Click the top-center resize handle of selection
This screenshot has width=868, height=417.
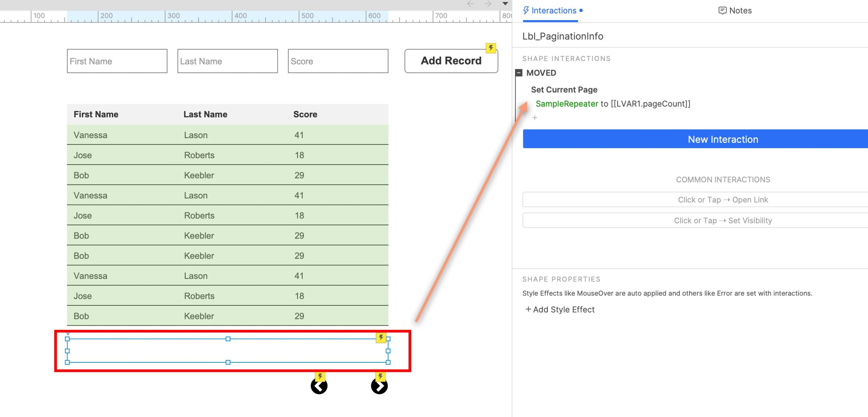[x=228, y=339]
